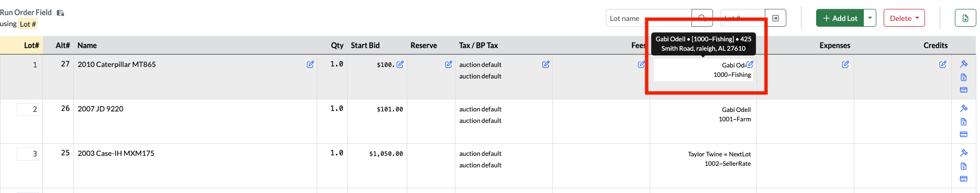Select the 2003 Case-IH MXM175 lot name

(116, 153)
